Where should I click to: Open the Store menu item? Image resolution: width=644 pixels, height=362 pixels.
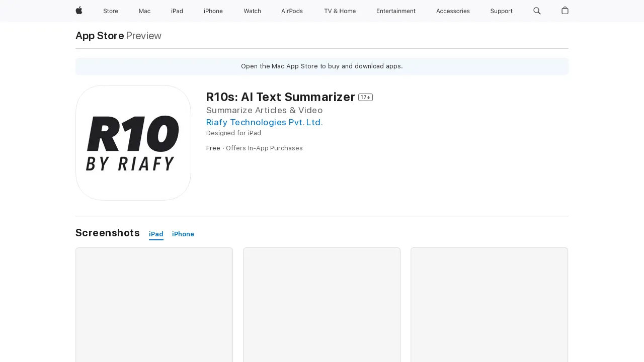(x=111, y=11)
